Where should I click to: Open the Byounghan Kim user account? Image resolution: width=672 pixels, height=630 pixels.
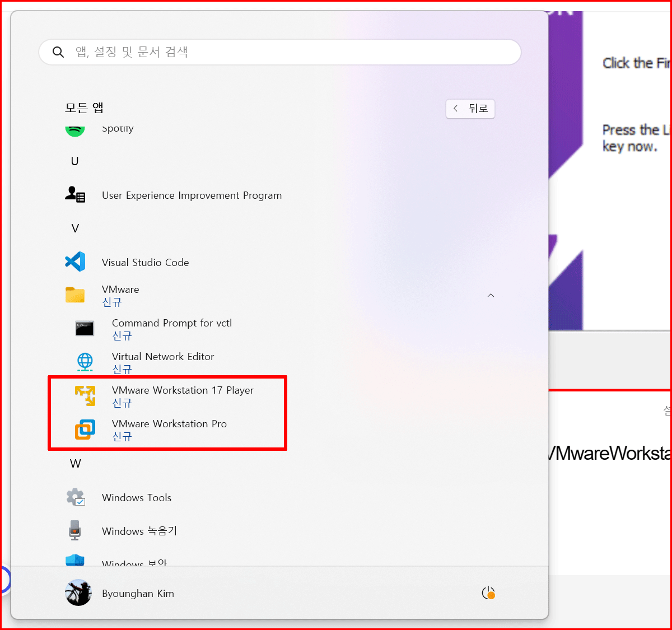(119, 593)
